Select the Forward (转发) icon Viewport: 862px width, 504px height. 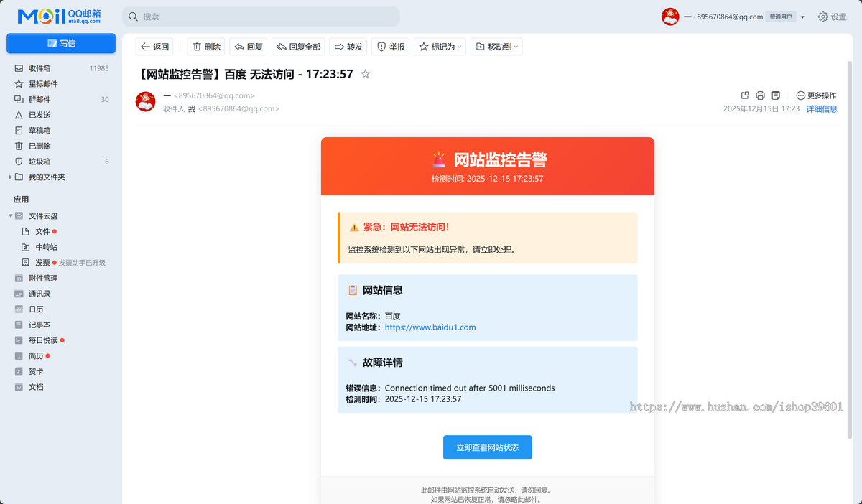coord(348,46)
